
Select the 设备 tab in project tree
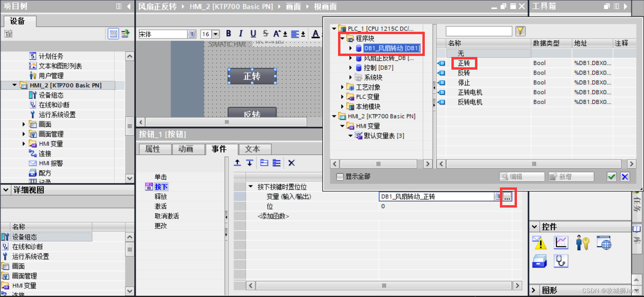pos(20,21)
